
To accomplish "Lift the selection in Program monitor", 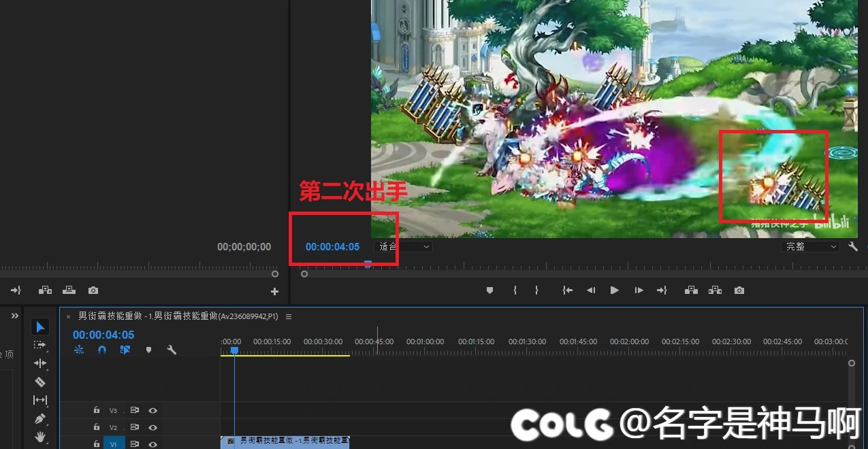I will click(x=691, y=290).
